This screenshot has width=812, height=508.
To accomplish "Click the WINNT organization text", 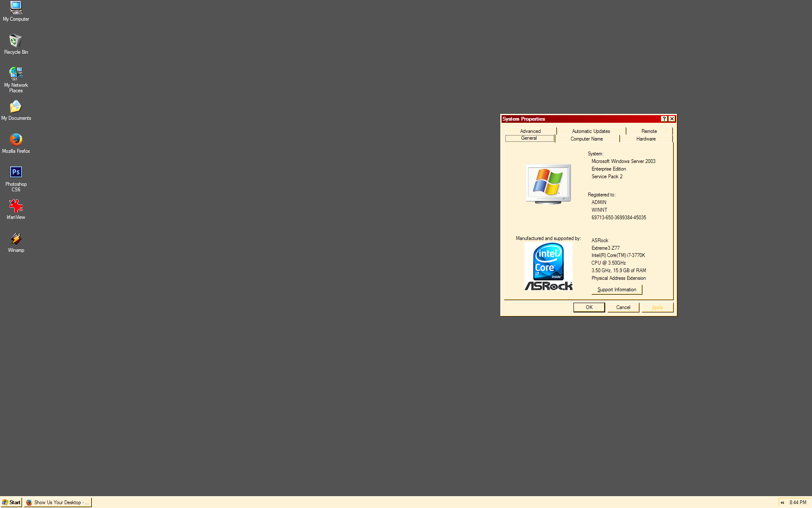I will click(x=599, y=210).
